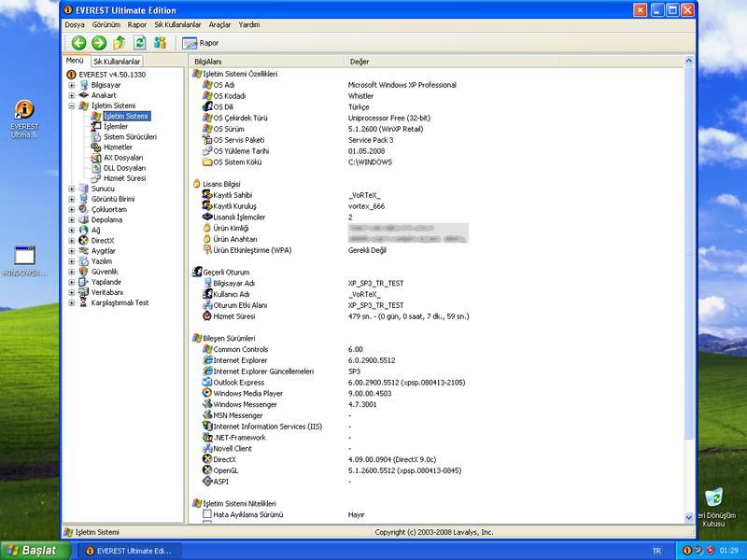Select İşlemler in the tree

point(116,127)
